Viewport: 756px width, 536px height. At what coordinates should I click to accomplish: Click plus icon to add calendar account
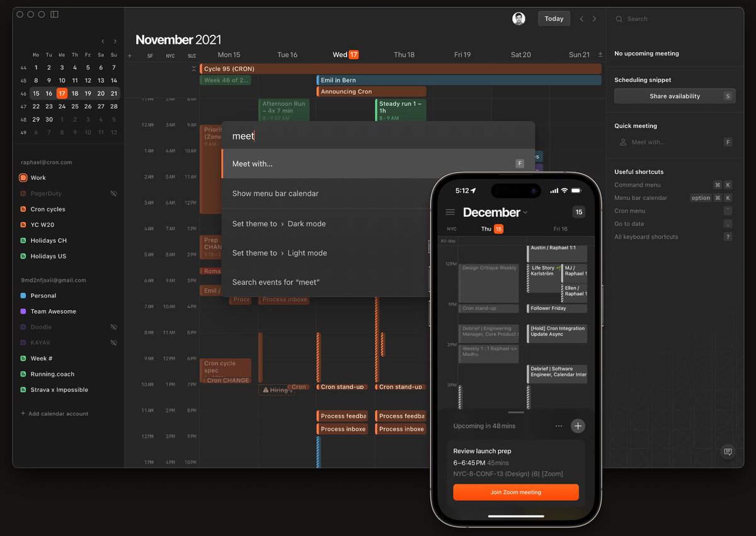click(23, 414)
